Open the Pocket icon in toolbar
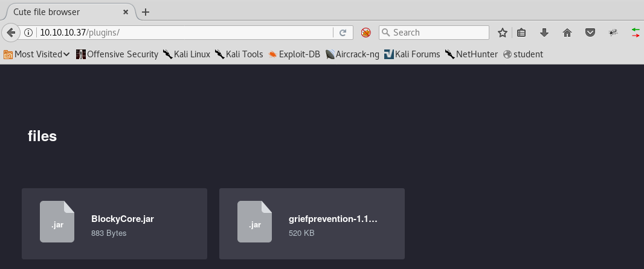 [x=590, y=33]
